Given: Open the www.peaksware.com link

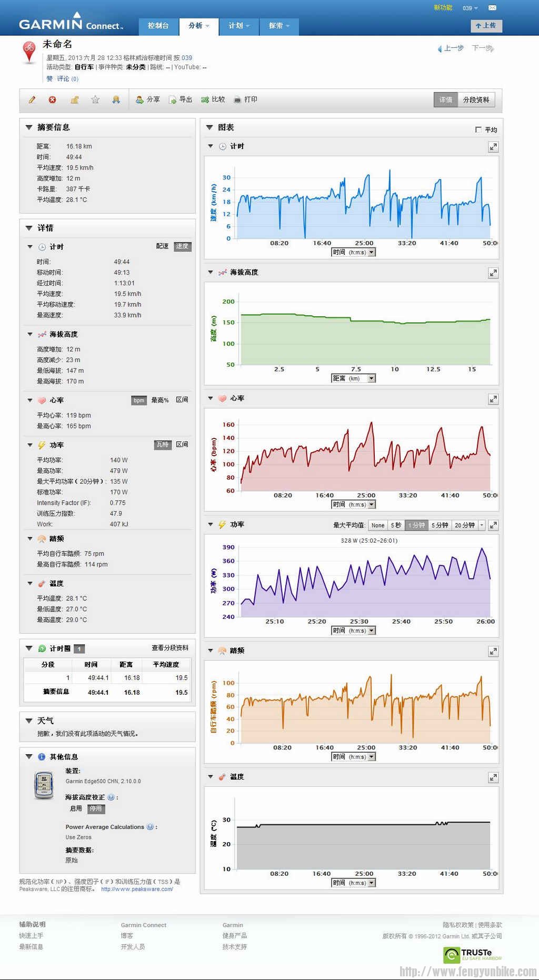Looking at the screenshot, I should point(137,889).
